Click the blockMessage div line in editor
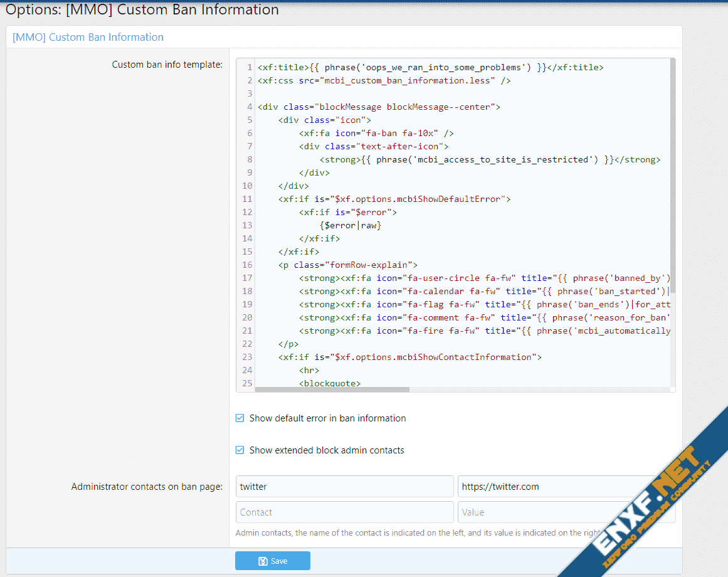728x577 pixels. pyautogui.click(x=379, y=107)
